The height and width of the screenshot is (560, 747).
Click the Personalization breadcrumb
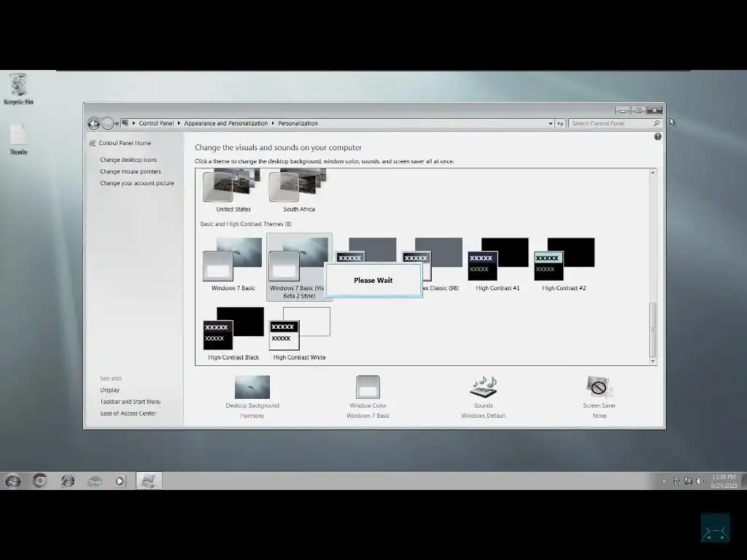pyautogui.click(x=298, y=123)
